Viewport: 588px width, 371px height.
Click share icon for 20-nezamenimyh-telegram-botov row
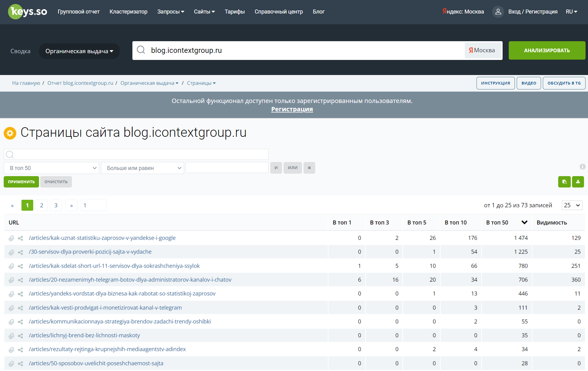(21, 280)
